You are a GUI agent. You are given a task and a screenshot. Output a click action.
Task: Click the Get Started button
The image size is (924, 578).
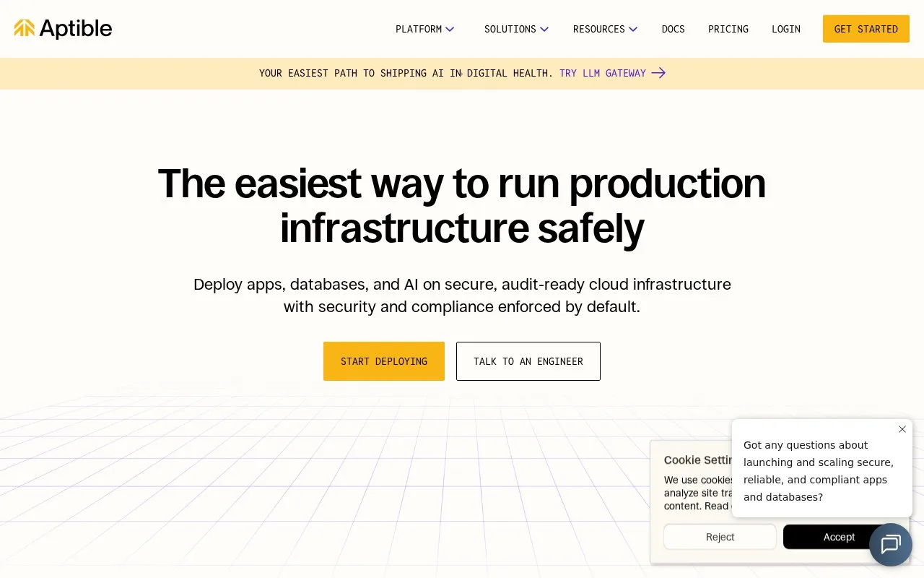[866, 29]
